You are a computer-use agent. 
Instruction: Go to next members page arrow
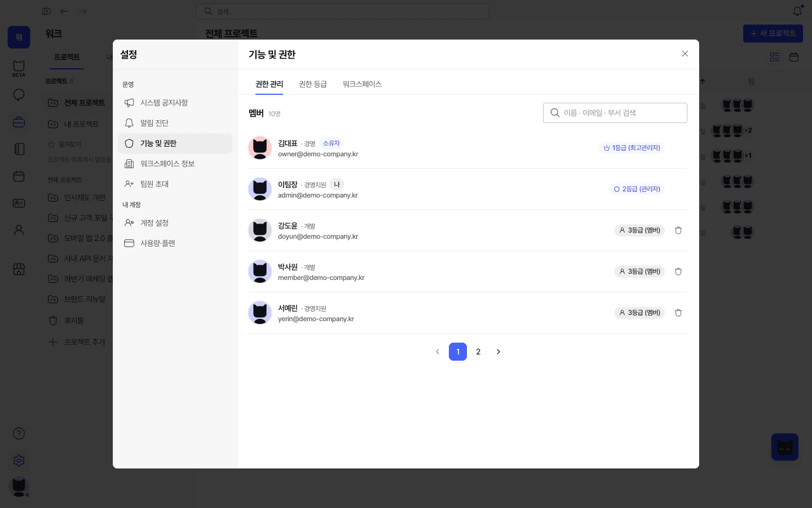pos(498,352)
